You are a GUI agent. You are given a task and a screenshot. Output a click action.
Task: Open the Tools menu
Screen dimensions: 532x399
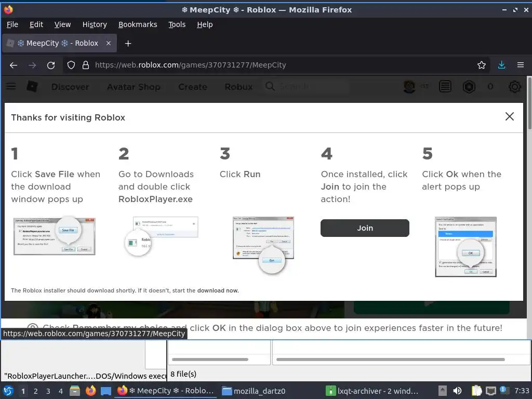click(x=177, y=24)
